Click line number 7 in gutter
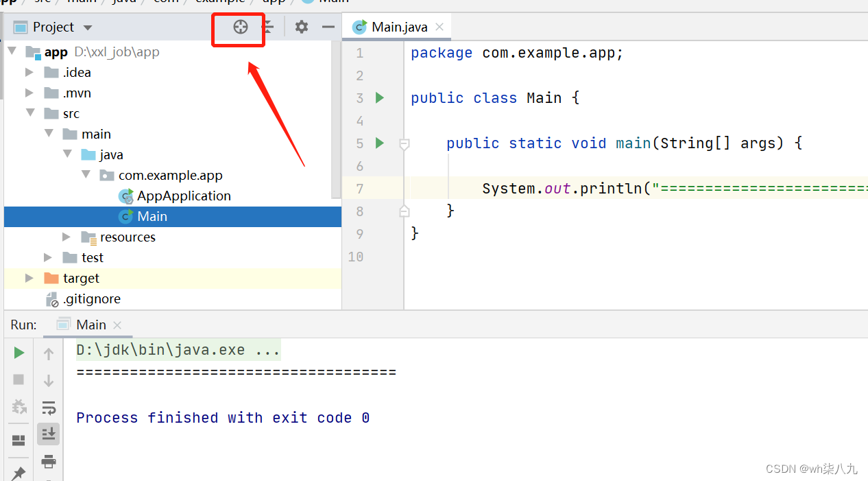 click(x=360, y=189)
